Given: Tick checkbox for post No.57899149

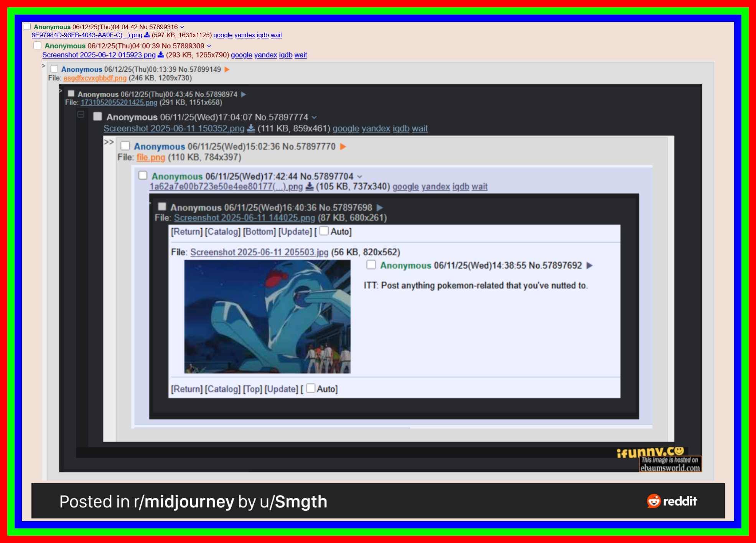Looking at the screenshot, I should tap(54, 69).
